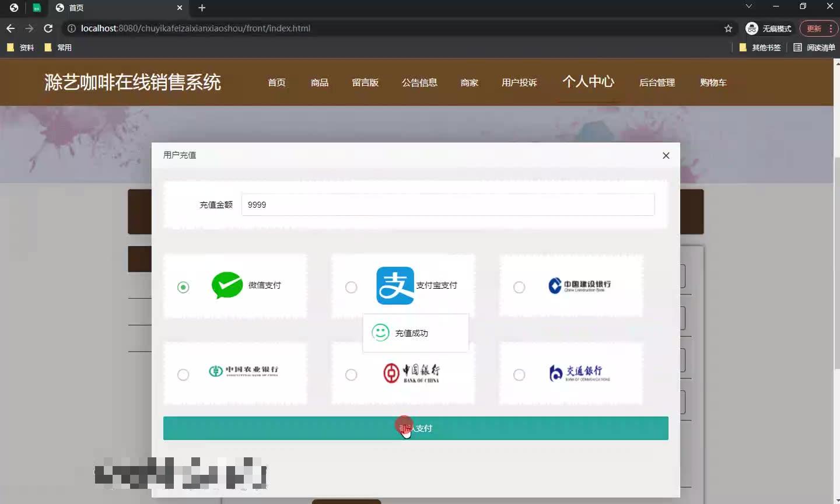This screenshot has width=840, height=504.
Task: Open the 商品 nav item
Action: (320, 82)
